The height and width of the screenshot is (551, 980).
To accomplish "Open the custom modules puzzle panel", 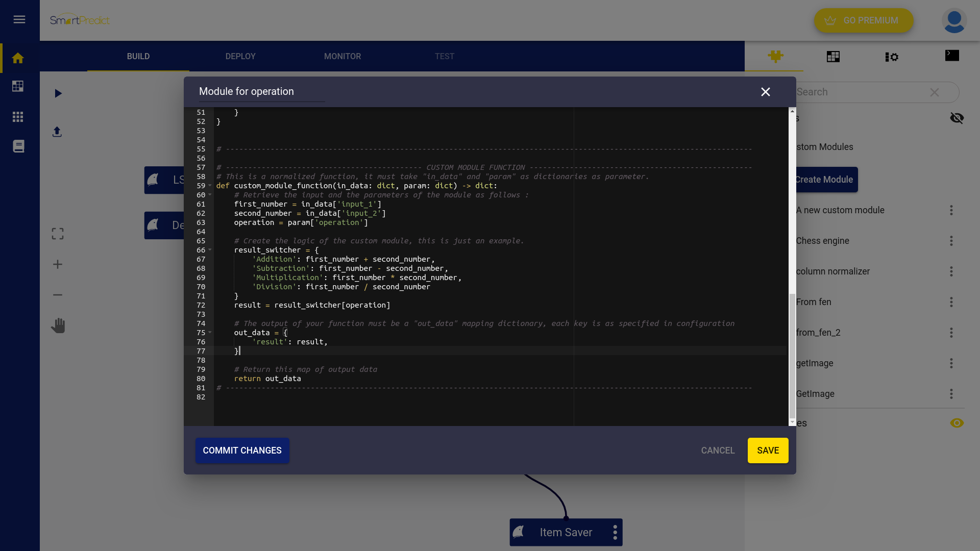I will tap(775, 57).
